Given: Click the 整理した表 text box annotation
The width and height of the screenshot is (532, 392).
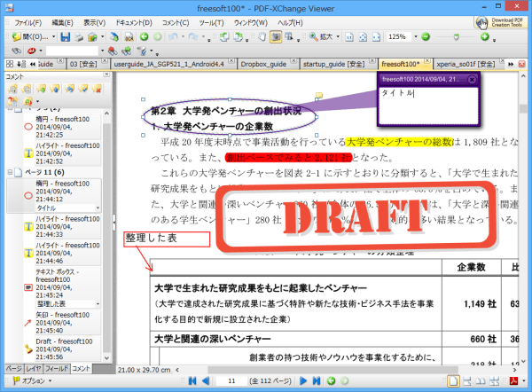Looking at the screenshot, I should tap(166, 239).
